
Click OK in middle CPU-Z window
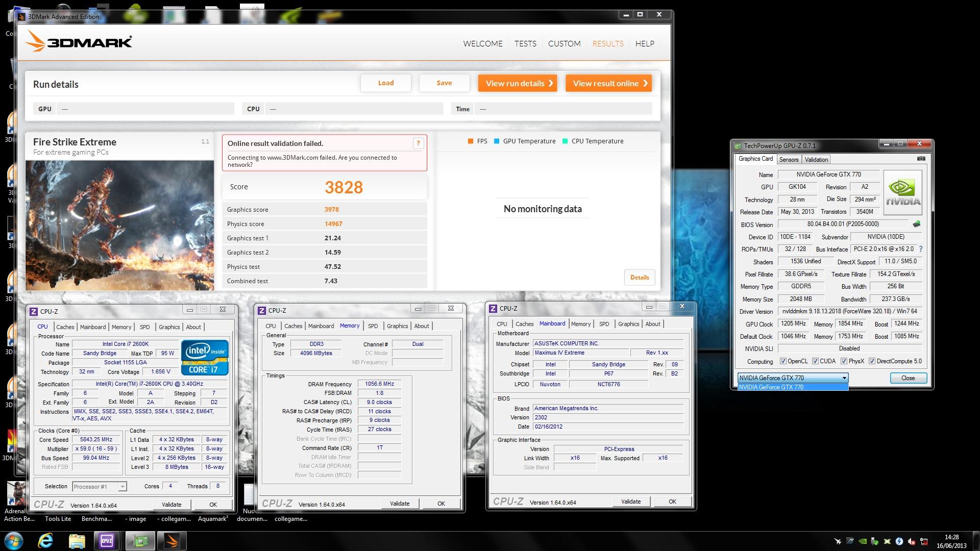pyautogui.click(x=441, y=504)
